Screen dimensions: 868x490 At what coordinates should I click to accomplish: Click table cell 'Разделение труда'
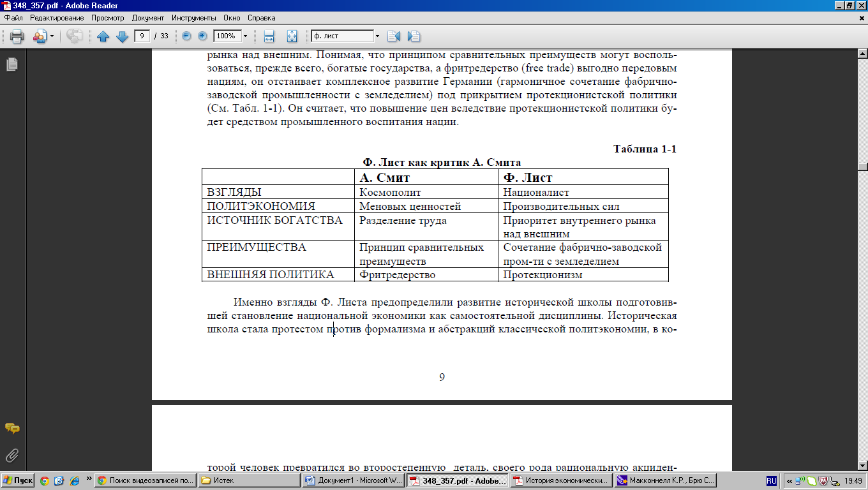(403, 221)
